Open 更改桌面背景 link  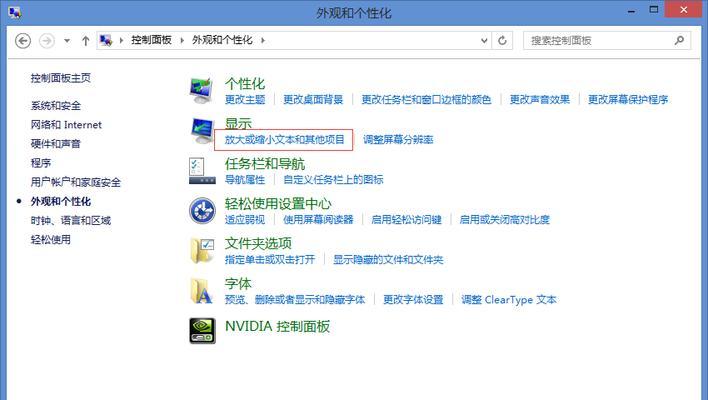tap(313, 99)
